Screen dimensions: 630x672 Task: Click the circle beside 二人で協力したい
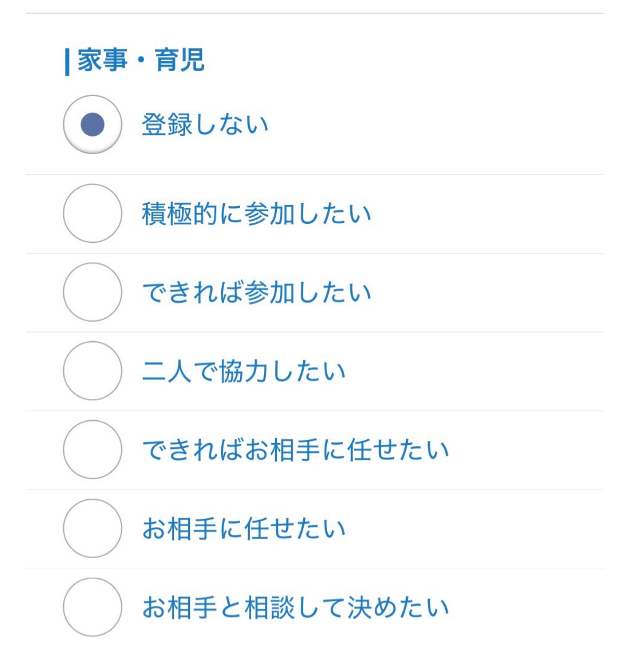(92, 372)
